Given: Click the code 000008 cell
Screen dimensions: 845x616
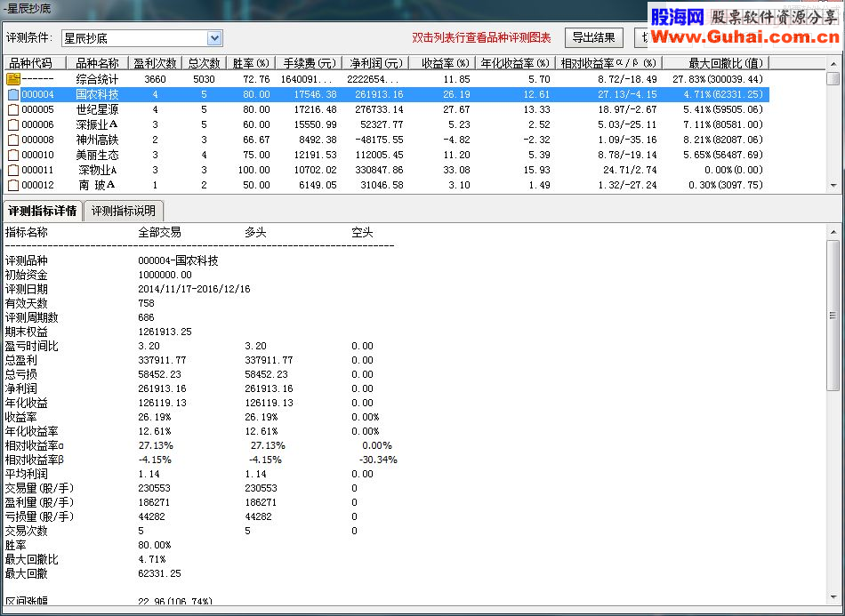Looking at the screenshot, I should pyautogui.click(x=37, y=140).
